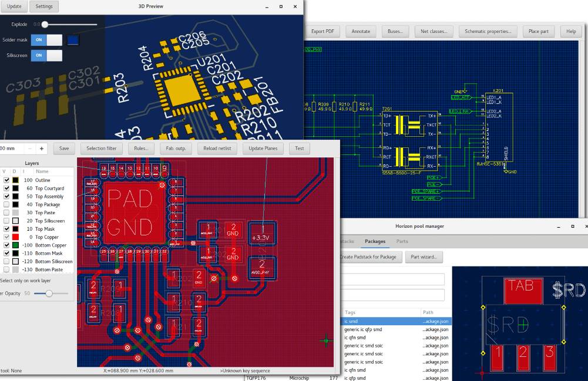Click Top Silkscreen display mode swatch

(15, 221)
